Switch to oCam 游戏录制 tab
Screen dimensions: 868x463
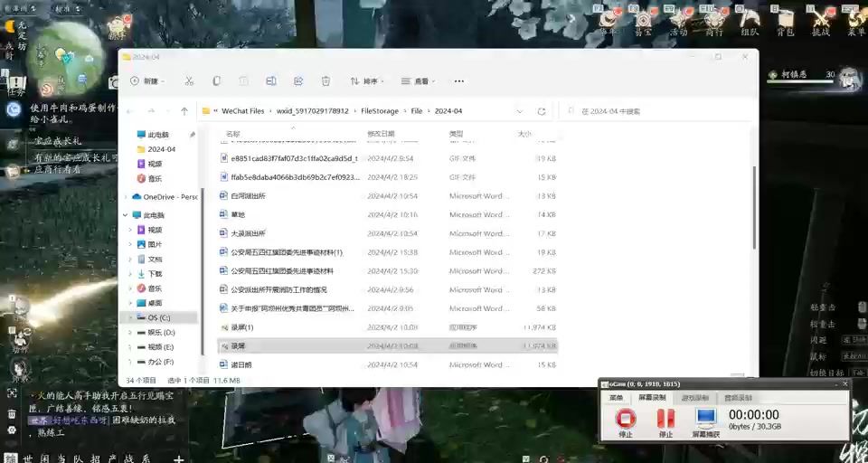(694, 398)
